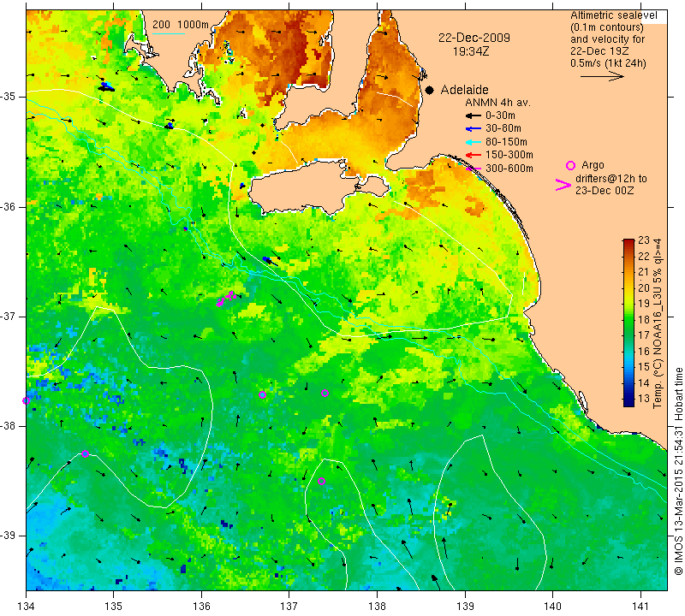Screen dimensions: 685x616
Task: Click the 23-Dec 00Z text
Action: coord(605,190)
